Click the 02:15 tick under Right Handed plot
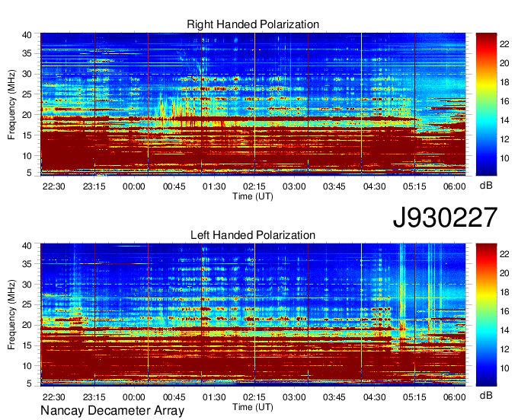 pyautogui.click(x=254, y=186)
